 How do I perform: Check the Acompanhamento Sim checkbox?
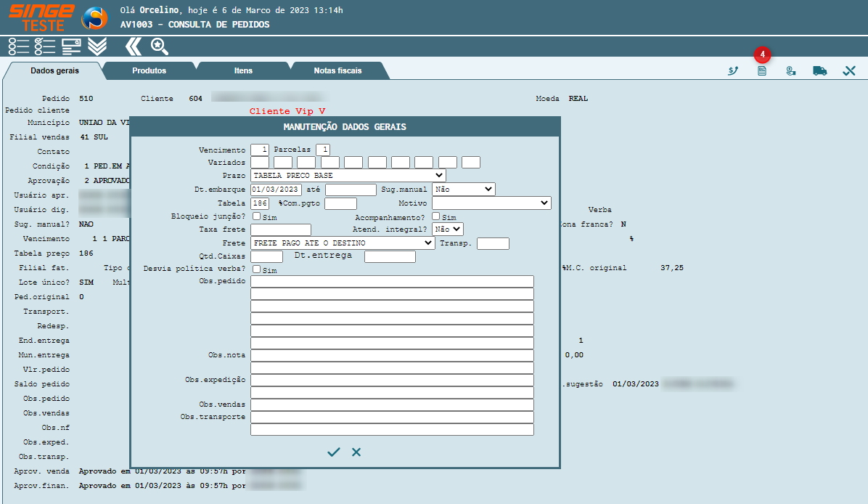pyautogui.click(x=435, y=216)
